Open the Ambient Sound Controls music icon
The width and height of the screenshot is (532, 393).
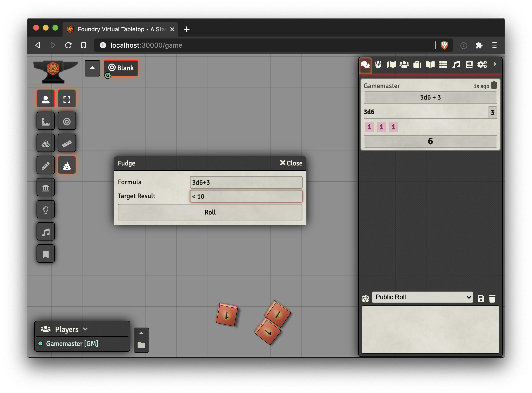tap(46, 232)
